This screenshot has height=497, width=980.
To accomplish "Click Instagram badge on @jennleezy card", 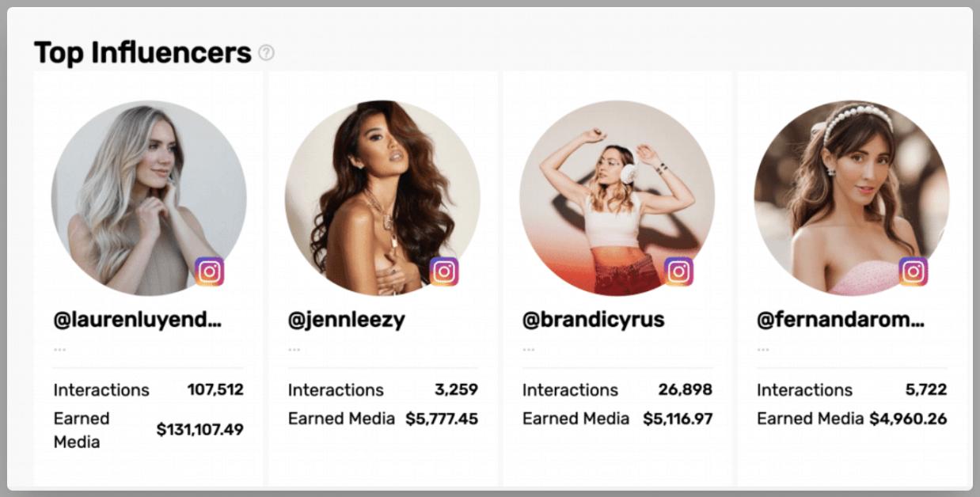I will [x=444, y=271].
